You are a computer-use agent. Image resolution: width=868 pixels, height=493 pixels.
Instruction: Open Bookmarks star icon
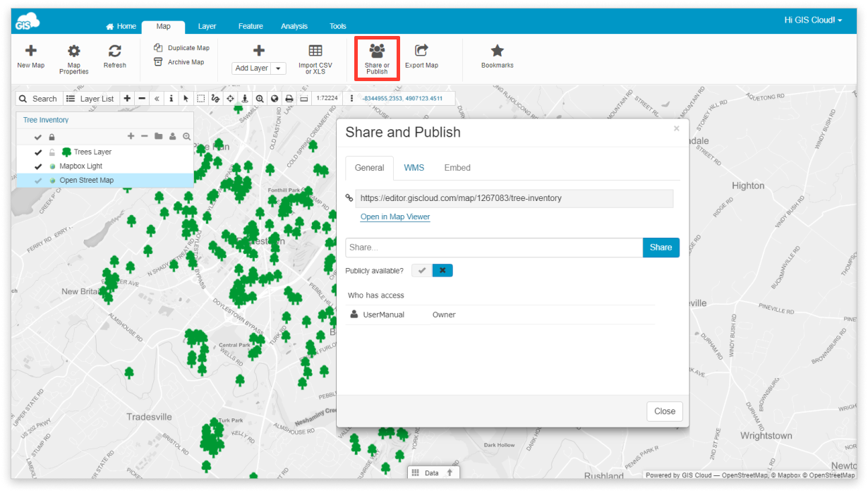(498, 51)
